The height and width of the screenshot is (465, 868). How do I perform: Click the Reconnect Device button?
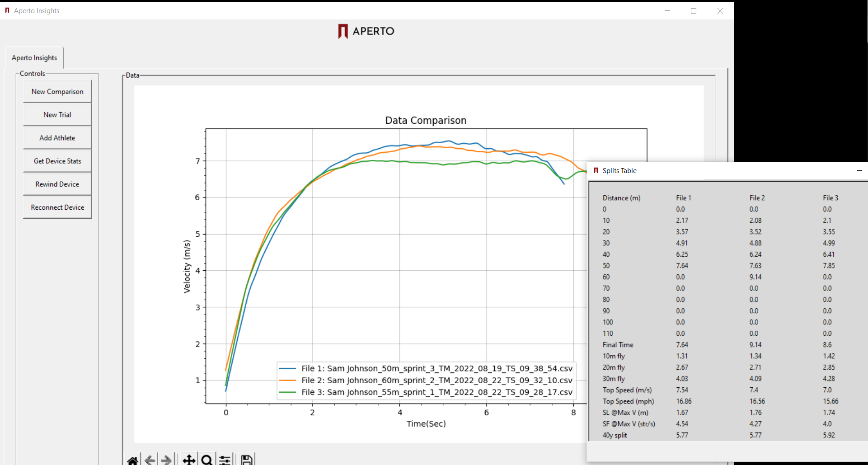coord(57,207)
